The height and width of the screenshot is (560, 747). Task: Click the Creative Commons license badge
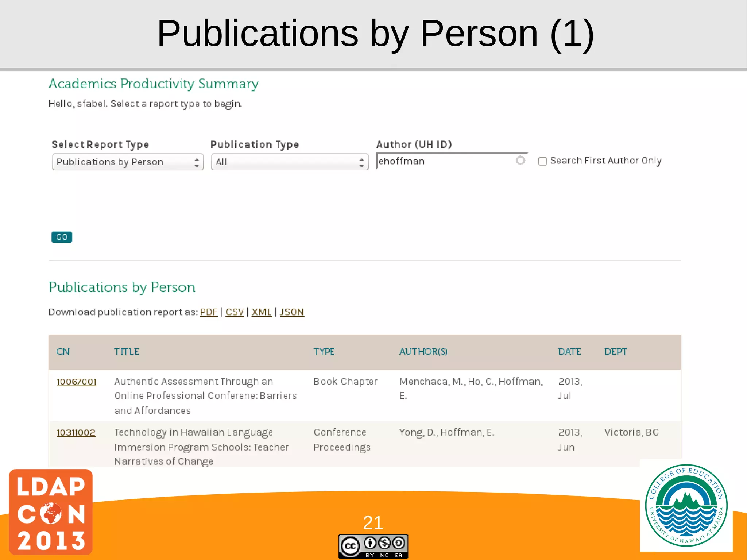[x=373, y=546]
